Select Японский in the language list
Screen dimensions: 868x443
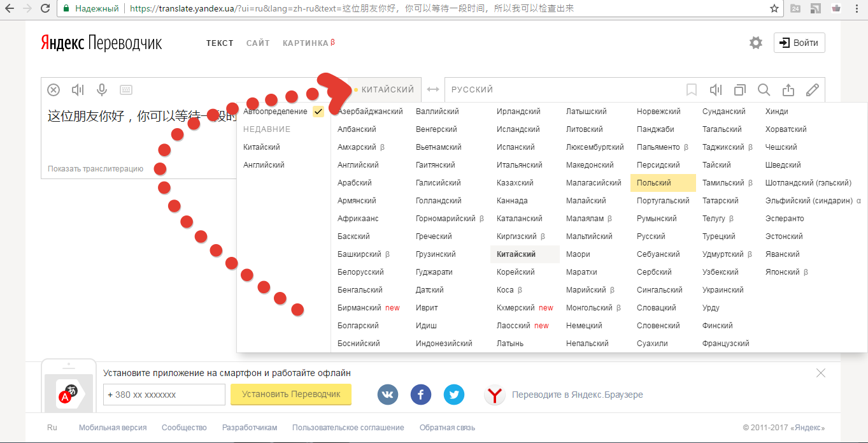tap(782, 272)
